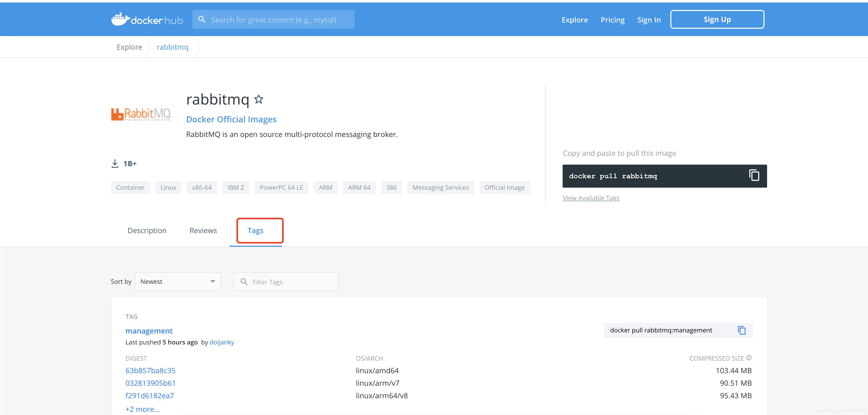
Task: Go to Explore in the breadcrumb
Action: [129, 47]
